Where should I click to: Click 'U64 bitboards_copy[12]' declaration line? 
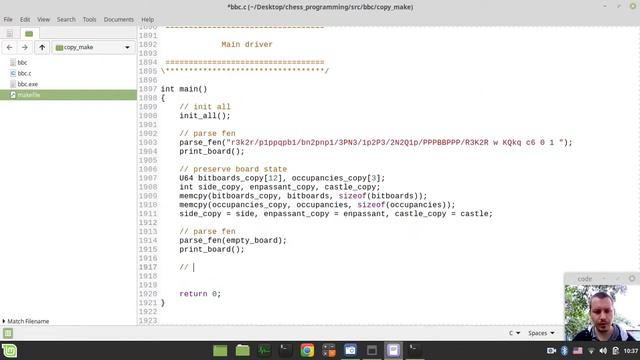point(282,178)
